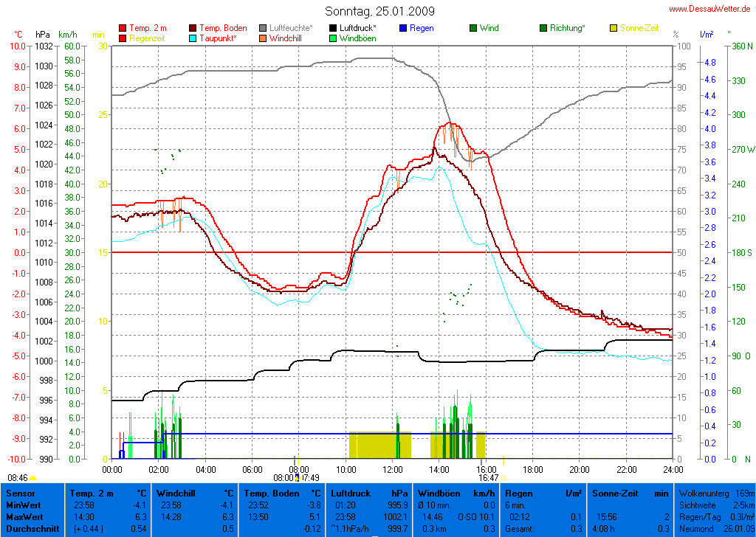This screenshot has height=537, width=756.
Task: Click the 12:00 label on the time axis
Action: click(x=392, y=469)
